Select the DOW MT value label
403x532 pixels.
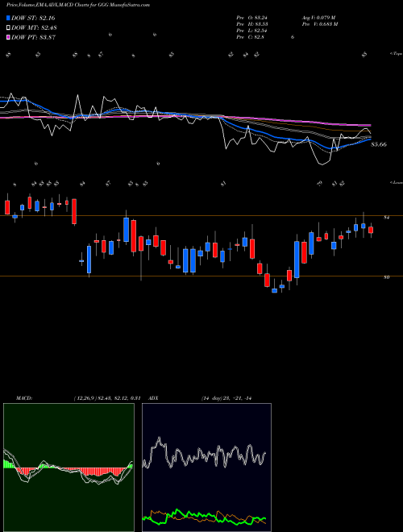point(34,27)
